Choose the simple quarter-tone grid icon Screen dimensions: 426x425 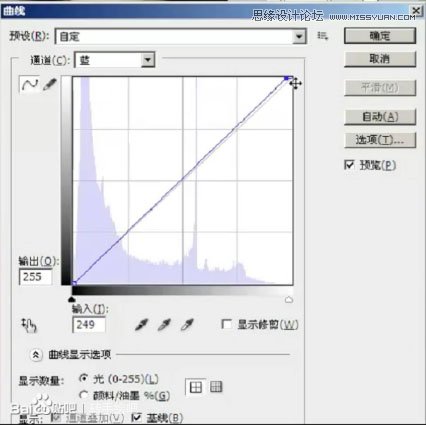coord(196,387)
